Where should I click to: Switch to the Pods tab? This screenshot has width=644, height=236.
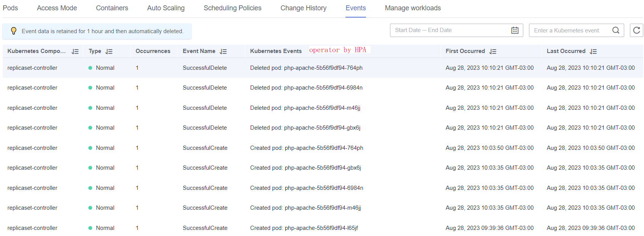coord(10,8)
